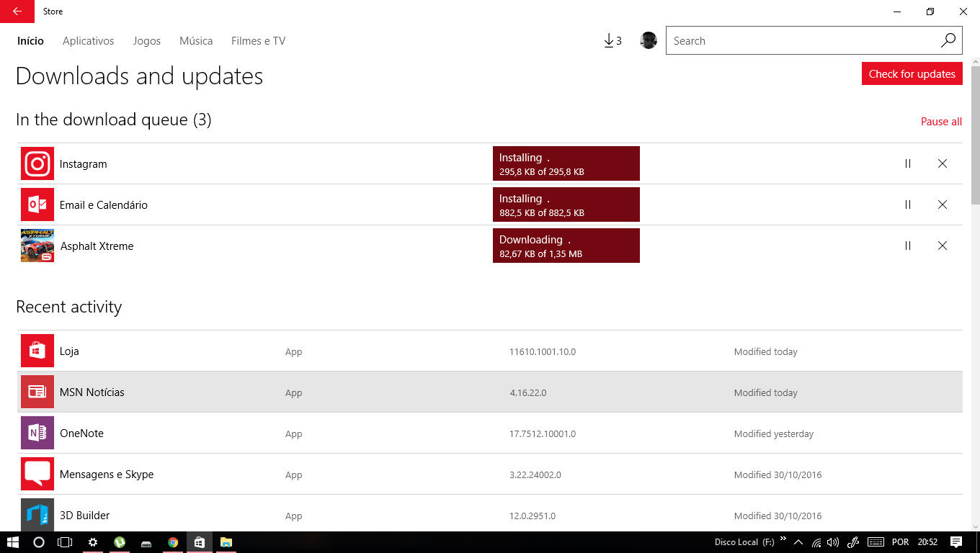The image size is (980, 553).
Task: Open the Música tab
Action: click(196, 41)
